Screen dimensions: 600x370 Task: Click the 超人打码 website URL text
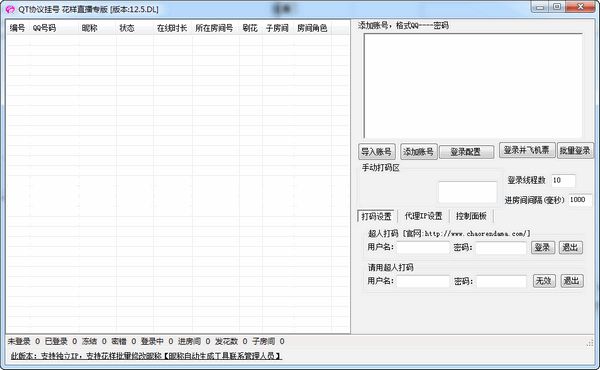point(477,233)
